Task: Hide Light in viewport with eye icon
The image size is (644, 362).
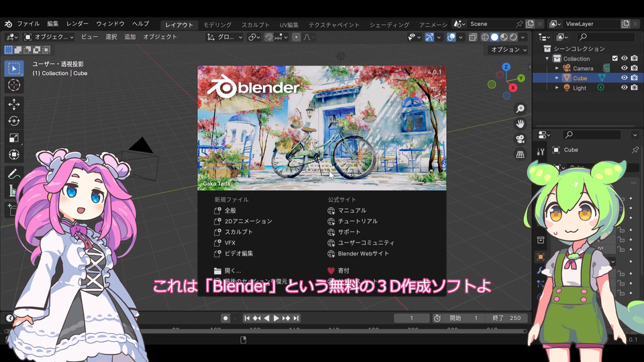Action: [625, 87]
